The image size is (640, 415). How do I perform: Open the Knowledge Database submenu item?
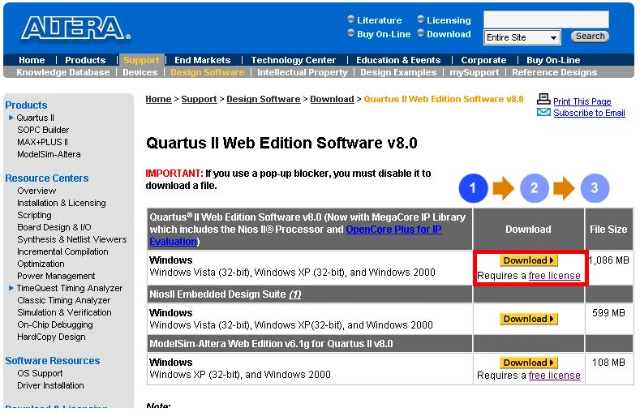coord(63,72)
